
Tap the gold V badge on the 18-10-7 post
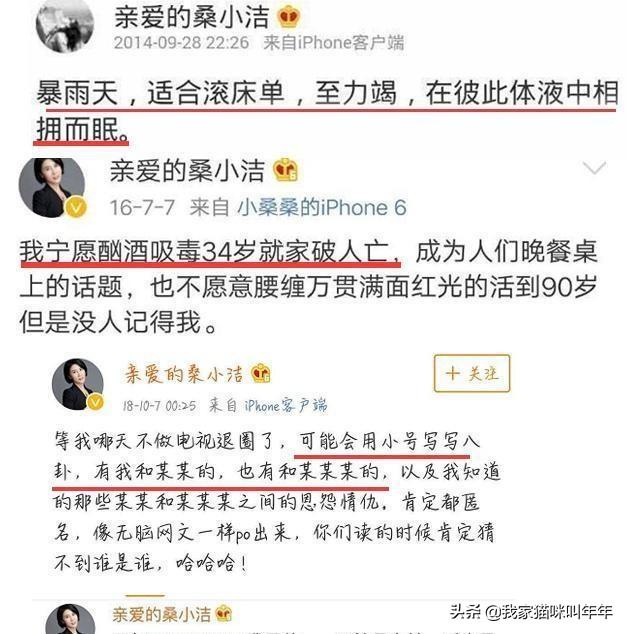coord(95,402)
